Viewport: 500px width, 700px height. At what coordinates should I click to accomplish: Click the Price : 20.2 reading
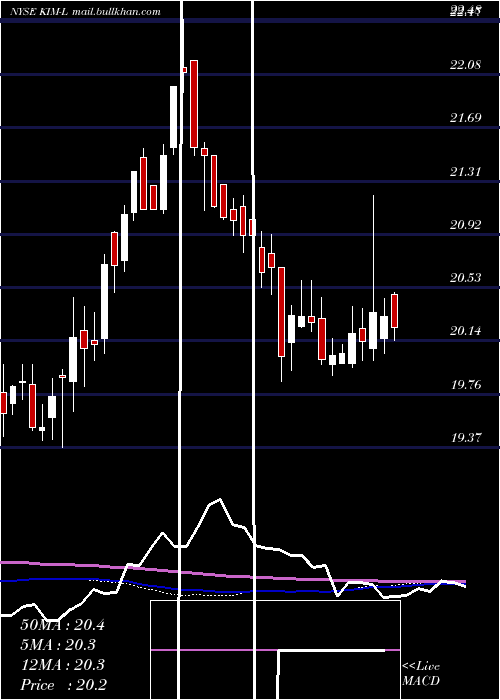point(63,685)
